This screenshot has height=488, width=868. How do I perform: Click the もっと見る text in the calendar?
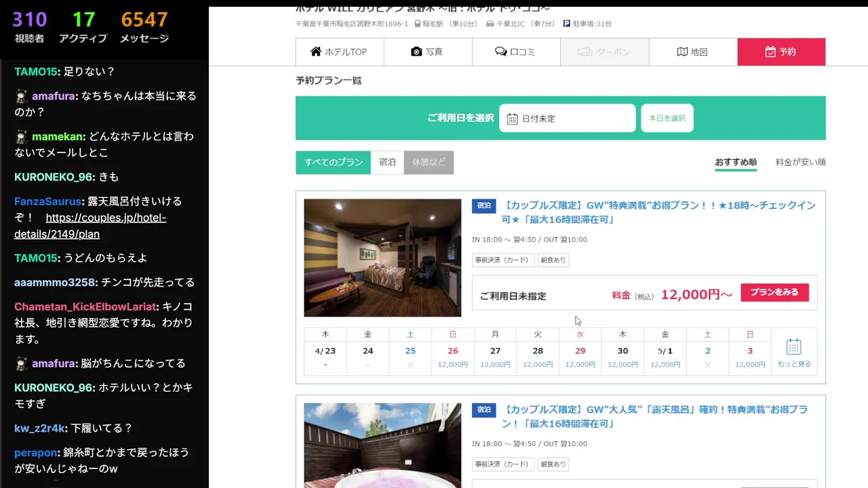point(794,364)
